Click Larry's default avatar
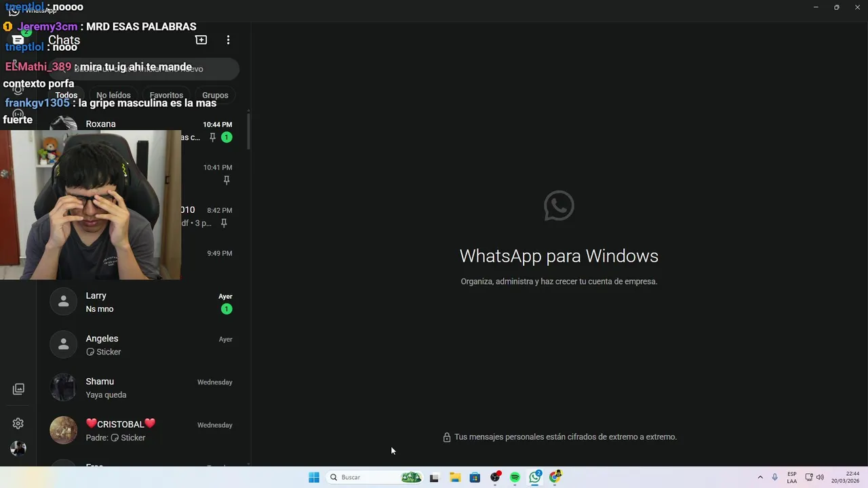Image resolution: width=868 pixels, height=488 pixels. [64, 302]
